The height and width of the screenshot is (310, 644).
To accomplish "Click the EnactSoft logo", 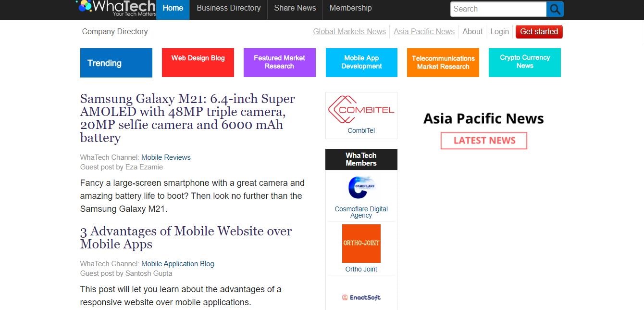I will pos(361,297).
